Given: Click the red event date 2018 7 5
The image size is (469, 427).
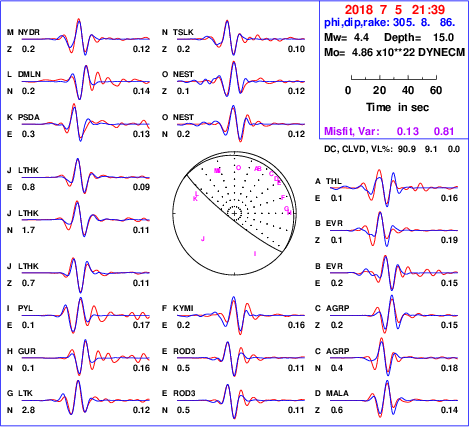Looking at the screenshot, I should [374, 10].
